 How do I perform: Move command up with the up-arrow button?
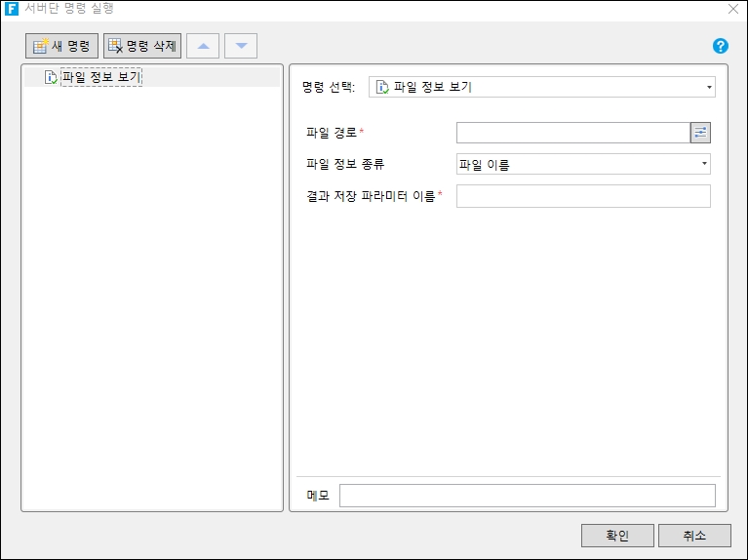[x=203, y=46]
